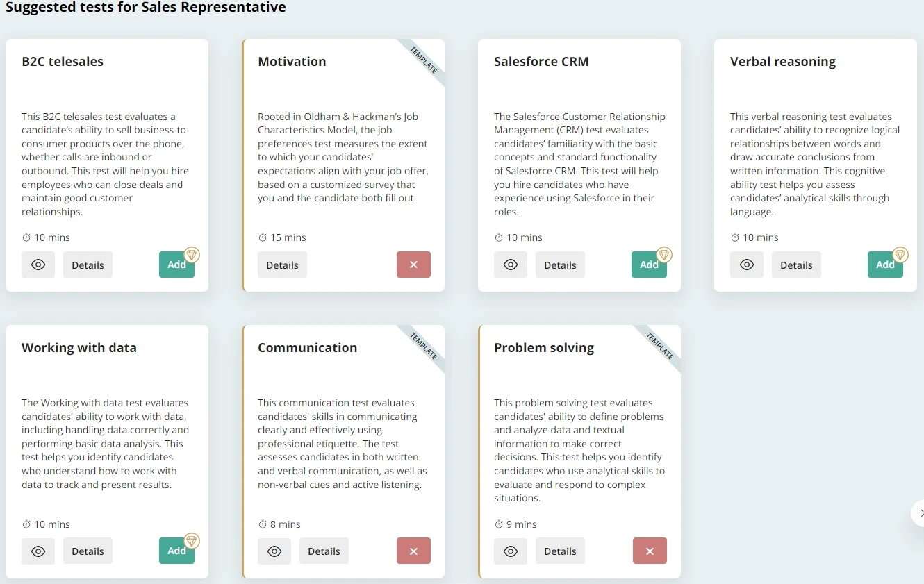Screen dimensions: 924x584
Task: Add the Working with data test
Action: (176, 551)
